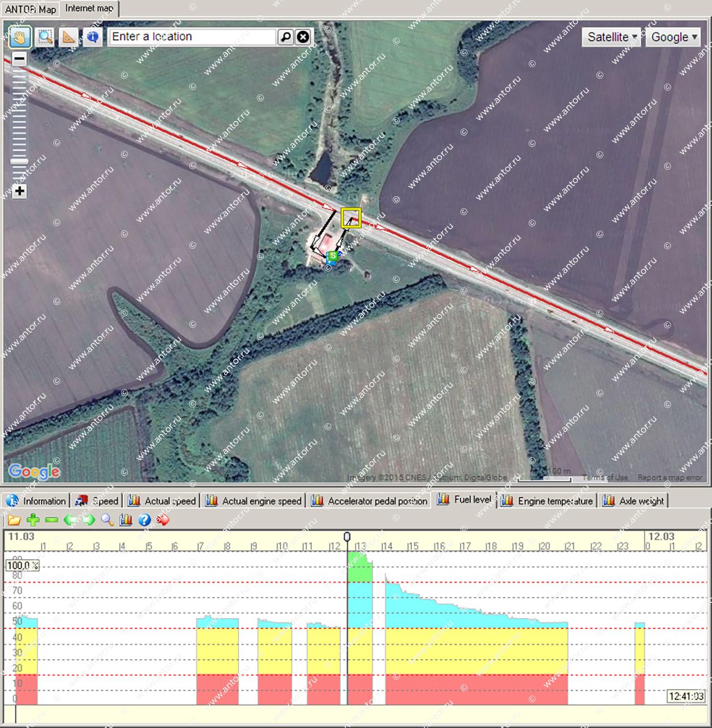Click the location search magnifier button
This screenshot has width=712, height=728.
click(x=285, y=37)
